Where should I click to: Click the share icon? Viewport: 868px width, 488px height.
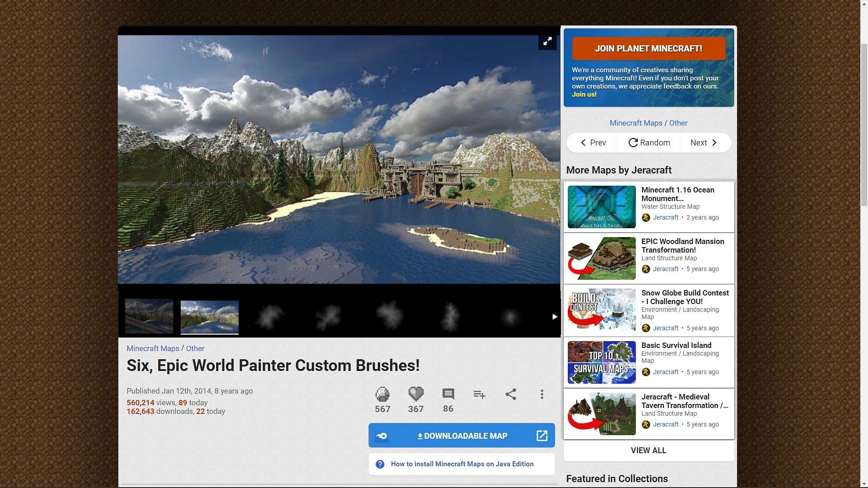(x=510, y=394)
